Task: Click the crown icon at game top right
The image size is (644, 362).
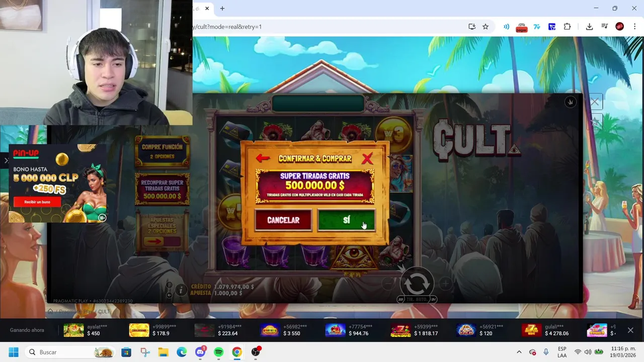Action: click(570, 102)
